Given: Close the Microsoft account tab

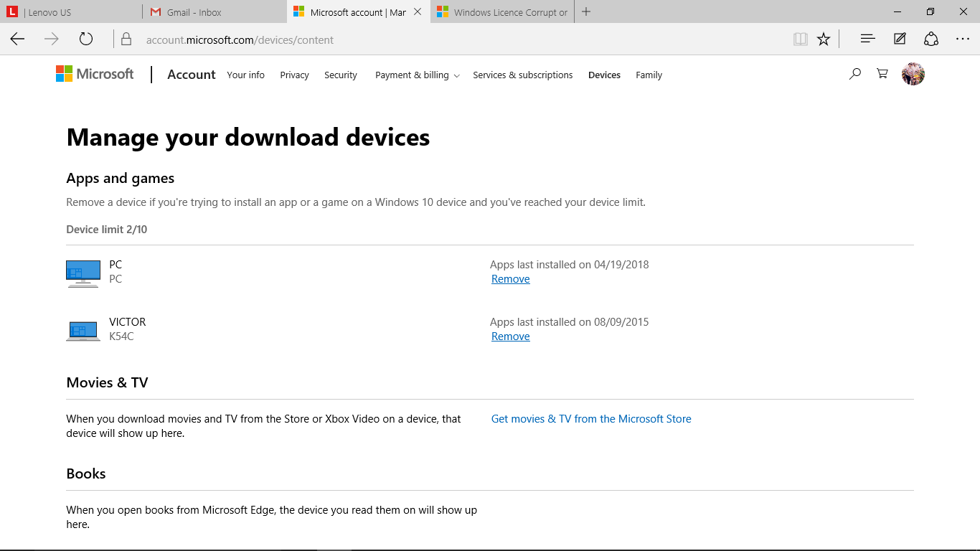Looking at the screenshot, I should coord(418,12).
